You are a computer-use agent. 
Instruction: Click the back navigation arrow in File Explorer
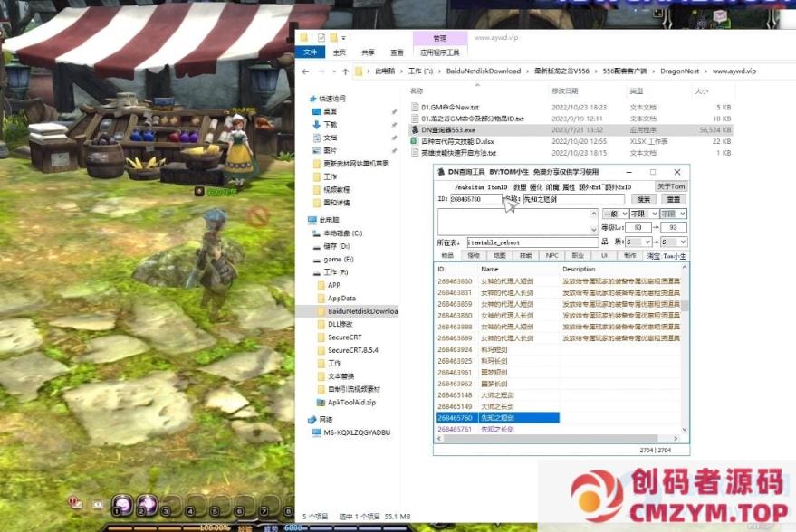306,71
